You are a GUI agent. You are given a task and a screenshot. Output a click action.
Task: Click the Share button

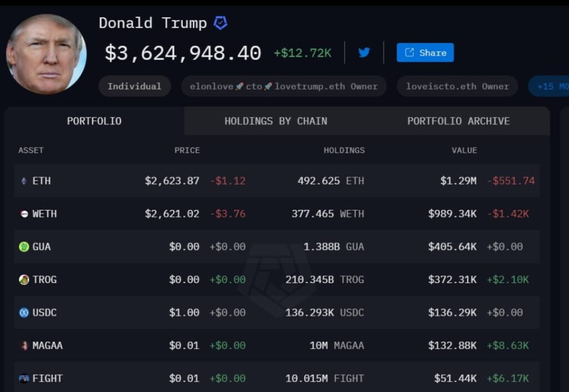(425, 52)
